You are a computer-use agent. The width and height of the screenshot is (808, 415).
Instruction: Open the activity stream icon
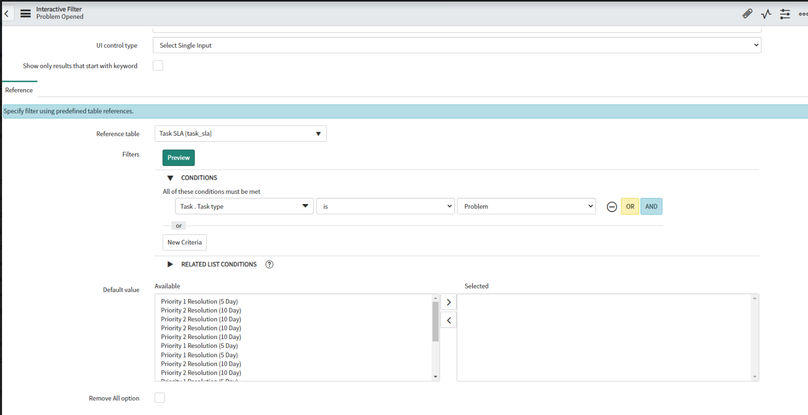click(766, 14)
